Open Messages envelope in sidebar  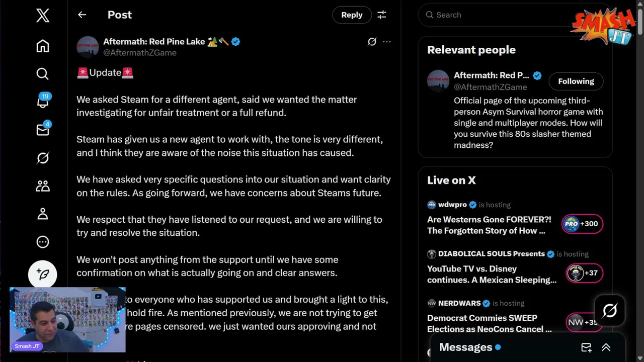click(43, 130)
